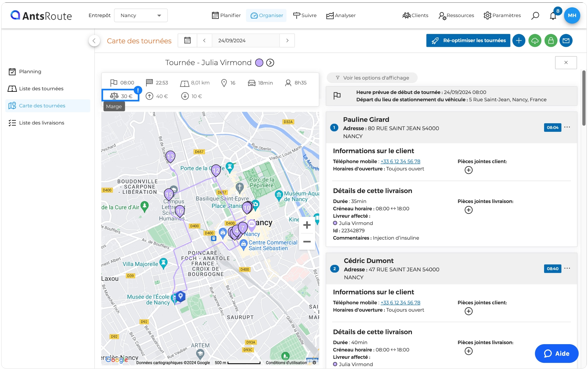The height and width of the screenshot is (371, 588).
Task: Call Pauline Girard phone number link
Action: click(400, 161)
